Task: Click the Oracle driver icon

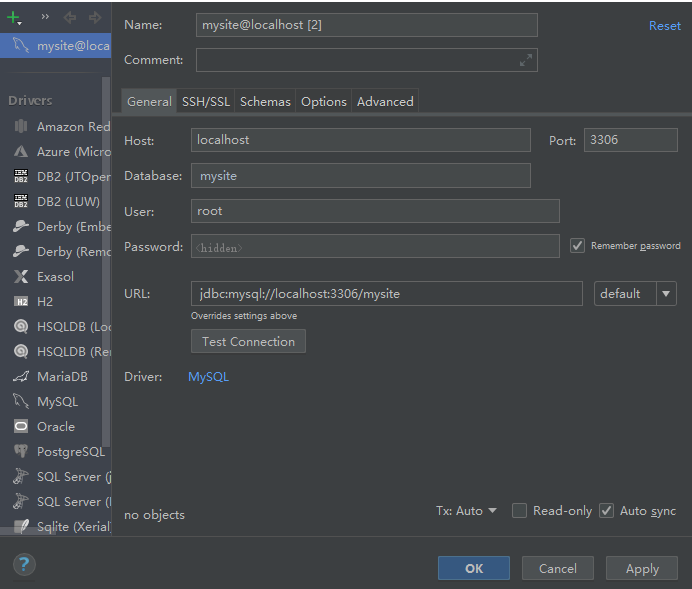Action: click(x=21, y=426)
